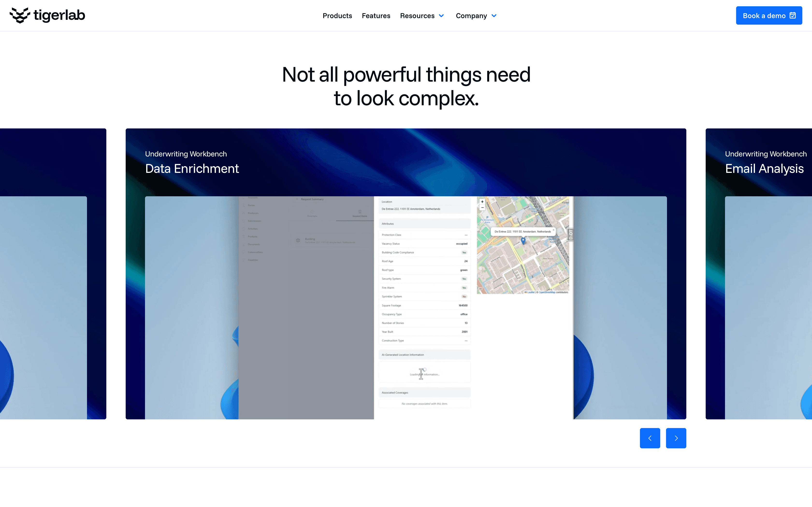Image resolution: width=812 pixels, height=507 pixels.
Task: Click the next slide arrow button
Action: click(676, 438)
